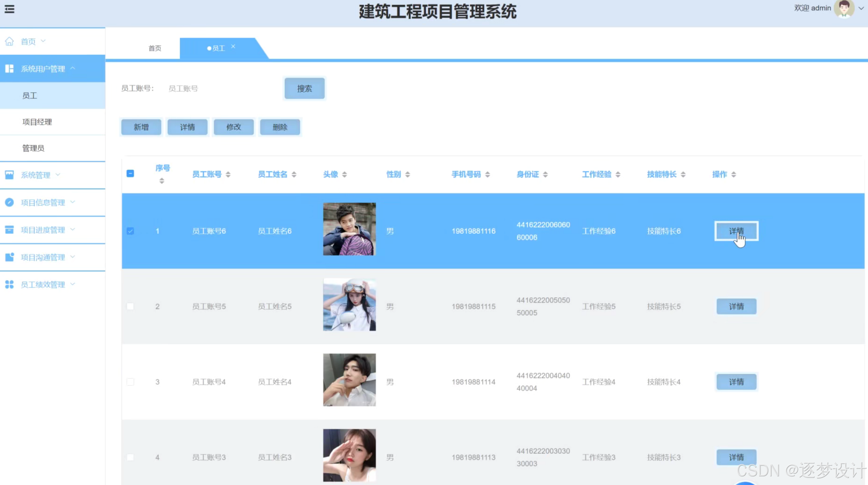868x485 pixels.
Task: Click the 项目信息管理 compass icon
Action: [9, 202]
